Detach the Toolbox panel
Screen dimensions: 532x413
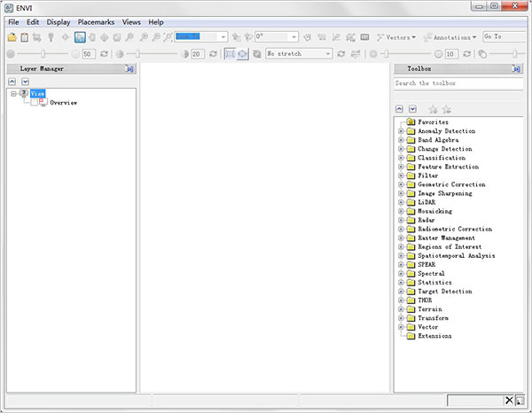[516, 69]
